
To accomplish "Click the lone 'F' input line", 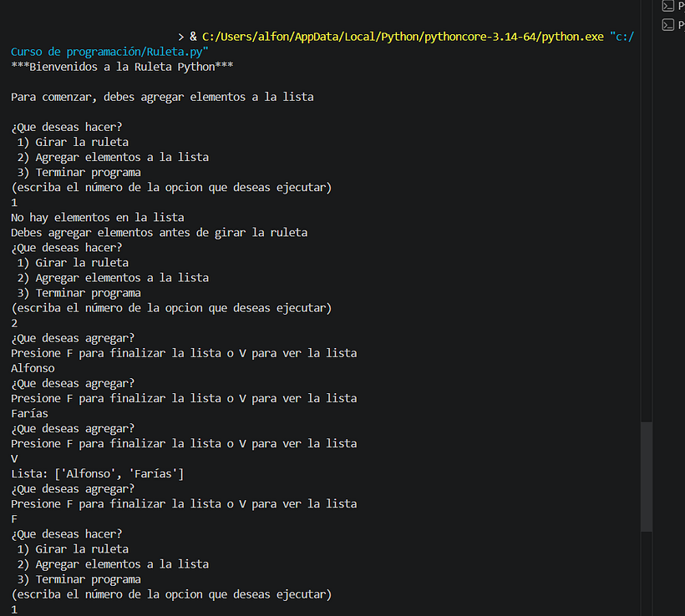I will pos(14,519).
